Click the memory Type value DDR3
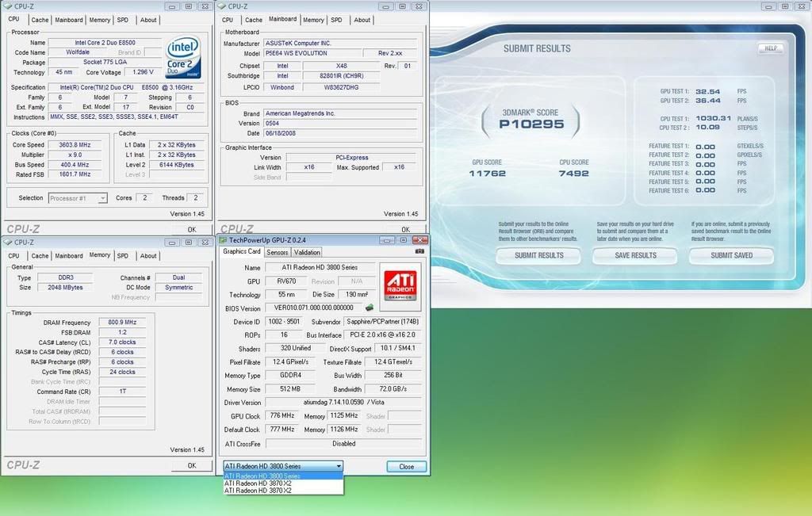The width and height of the screenshot is (812, 516). 65,277
